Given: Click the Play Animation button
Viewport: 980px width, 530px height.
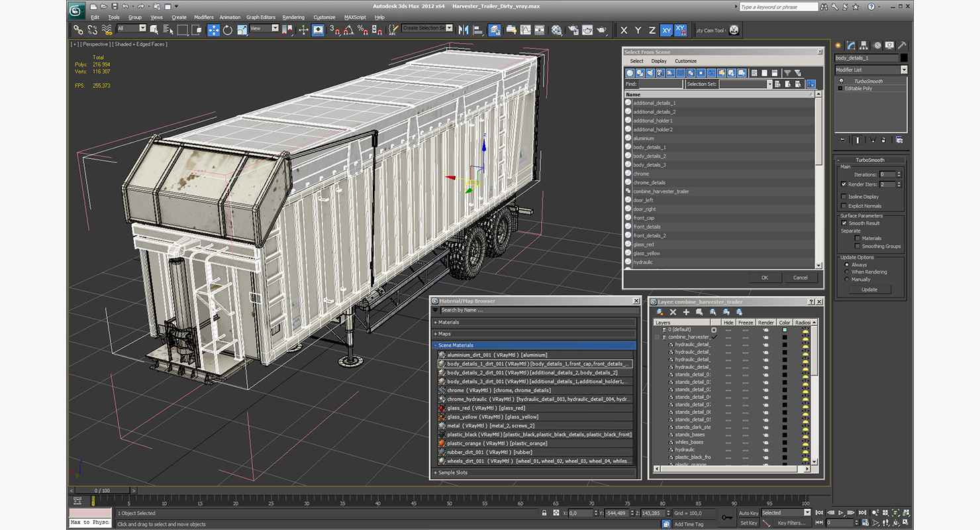Looking at the screenshot, I should 841,513.
